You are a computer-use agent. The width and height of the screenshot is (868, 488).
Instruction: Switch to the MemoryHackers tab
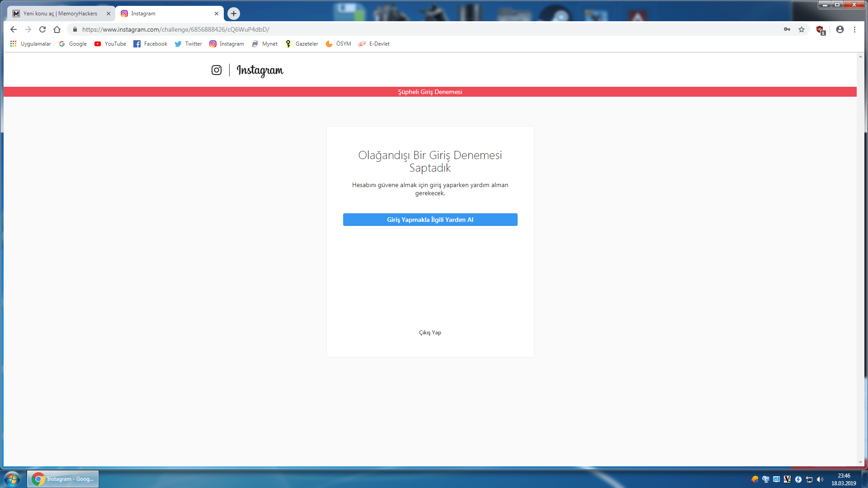click(60, 14)
